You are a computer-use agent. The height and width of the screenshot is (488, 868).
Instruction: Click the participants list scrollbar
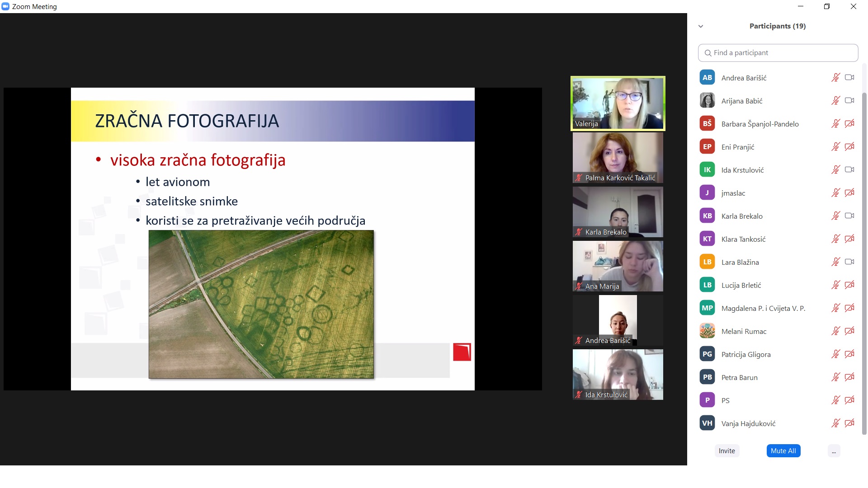pyautogui.click(x=864, y=262)
